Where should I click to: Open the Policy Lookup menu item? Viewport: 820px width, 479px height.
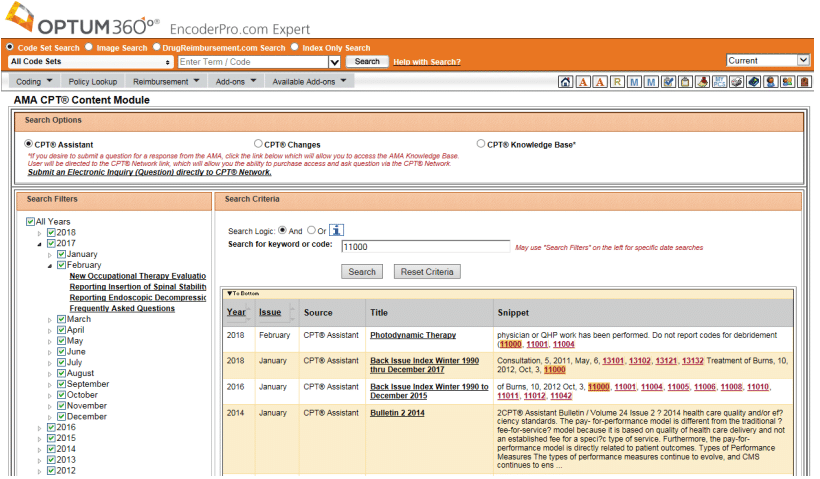coord(93,82)
